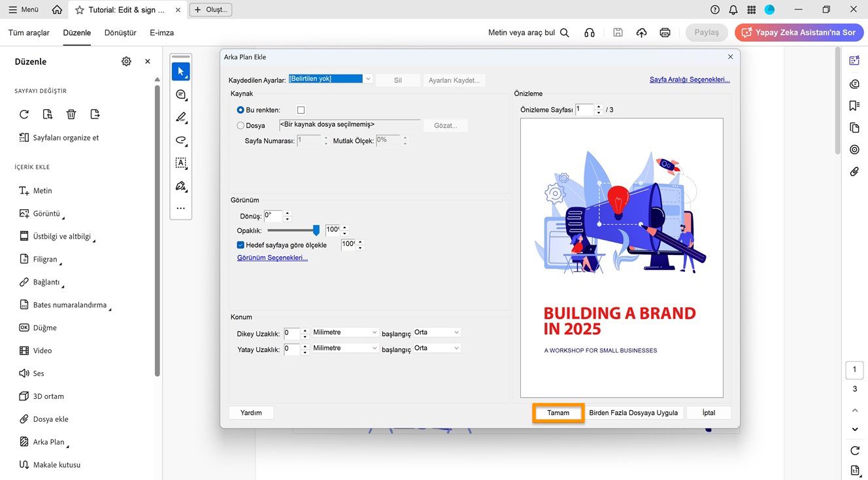This screenshot has height=480, width=868.
Task: Open the help question mark icon
Action: click(x=715, y=10)
